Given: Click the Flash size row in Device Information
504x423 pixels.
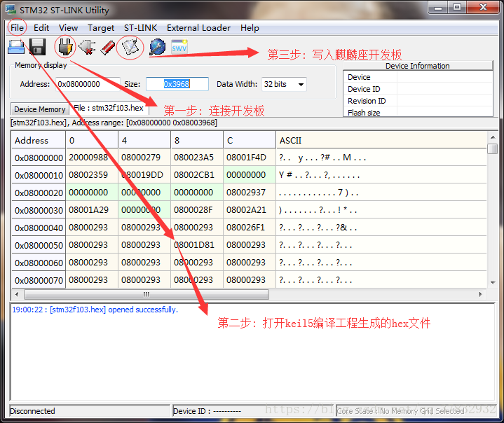Looking at the screenshot, I should [x=418, y=113].
